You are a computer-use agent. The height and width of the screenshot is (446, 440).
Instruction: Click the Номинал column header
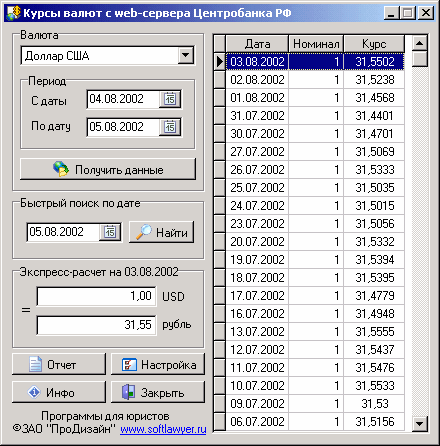click(316, 44)
